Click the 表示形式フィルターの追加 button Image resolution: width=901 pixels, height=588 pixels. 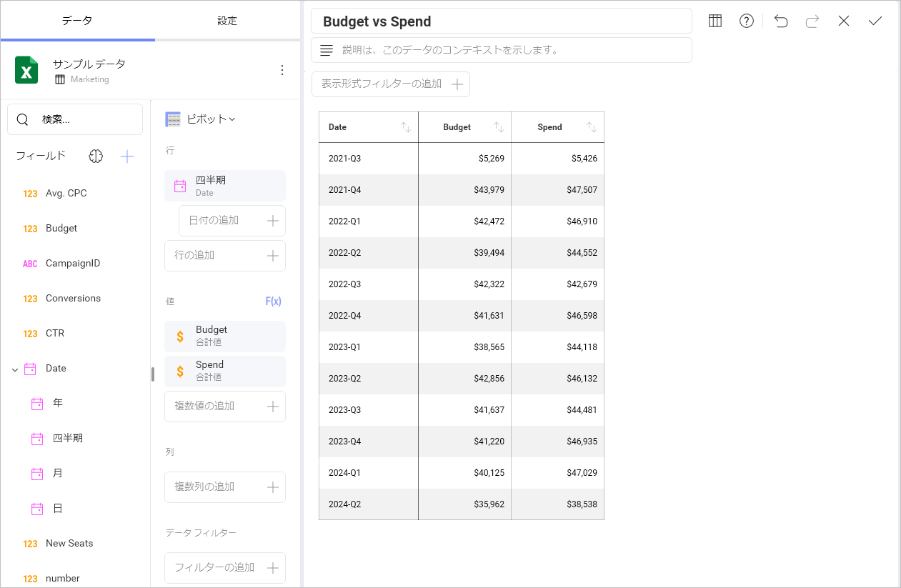391,84
